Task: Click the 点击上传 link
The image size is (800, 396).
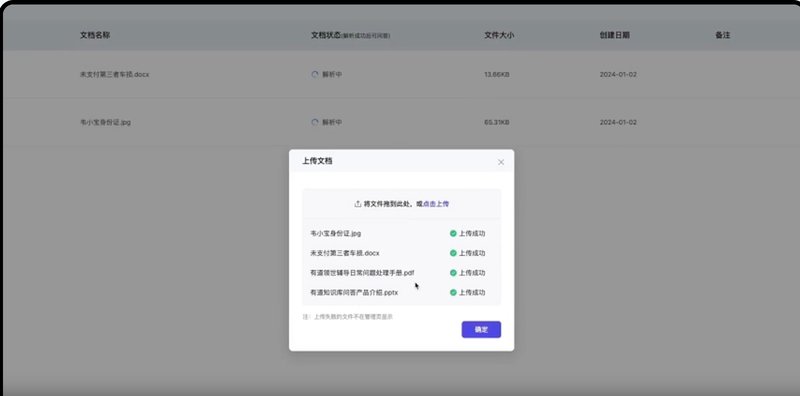Action: (436, 204)
